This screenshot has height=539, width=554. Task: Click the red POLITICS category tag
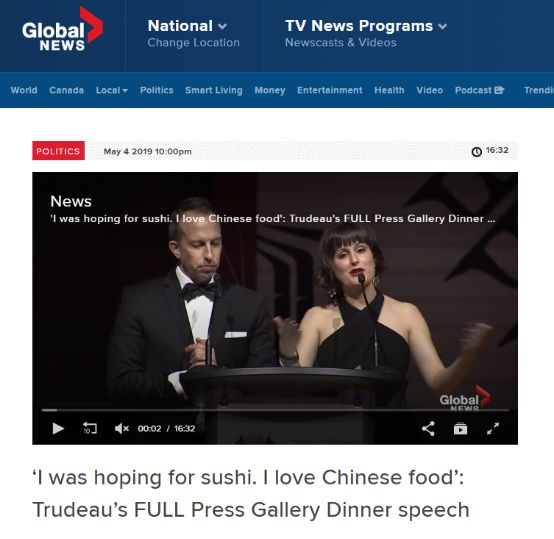(x=58, y=151)
